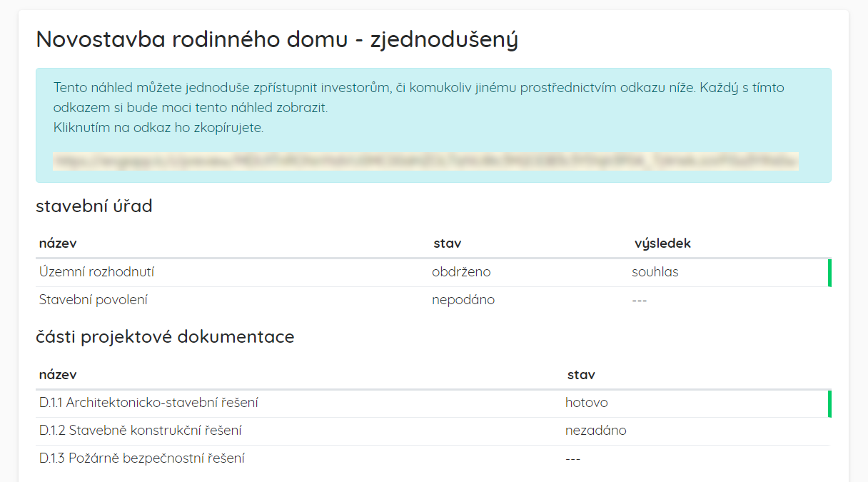This screenshot has height=482, width=868.
Task: Click the 'souhlas' result cell
Action: coord(655,272)
